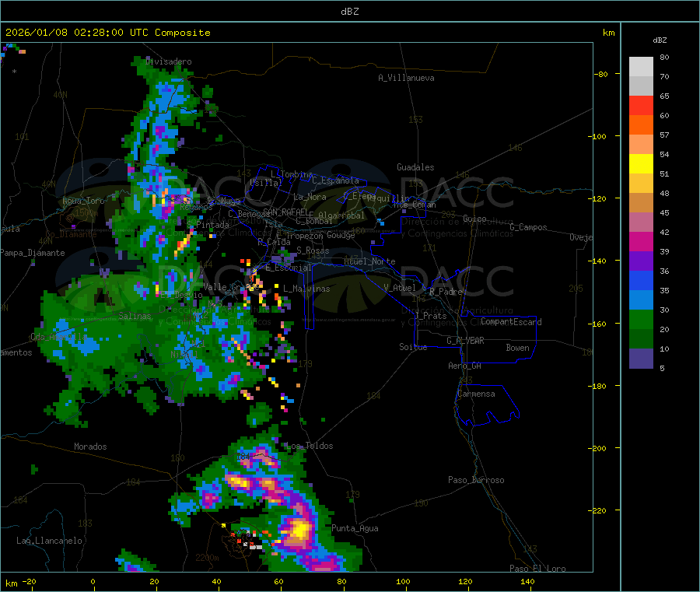Image resolution: width=700 pixels, height=592 pixels.
Task: Click the 'C_Española' map label
Action: pos(335,180)
